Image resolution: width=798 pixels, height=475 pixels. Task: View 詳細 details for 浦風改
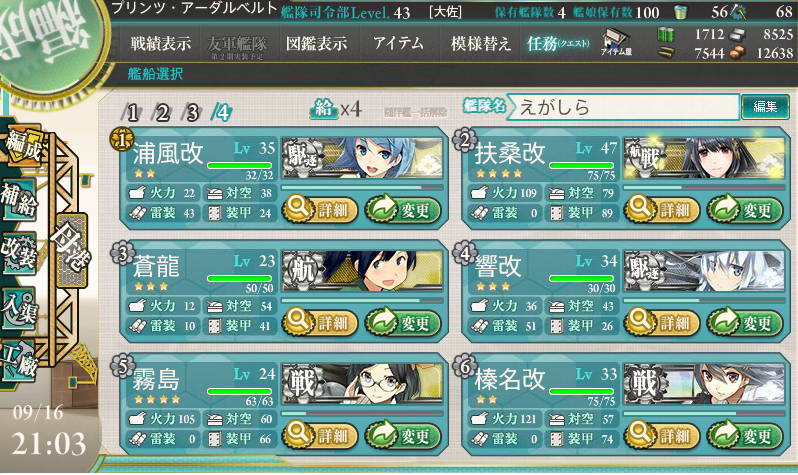tap(320, 209)
